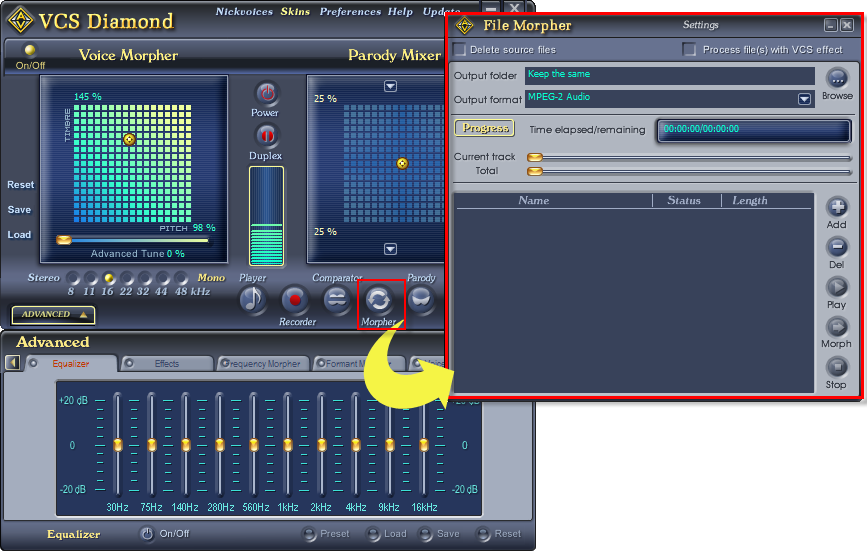Click Save in Voice Morpher
This screenshot has width=867, height=551.
(19, 209)
